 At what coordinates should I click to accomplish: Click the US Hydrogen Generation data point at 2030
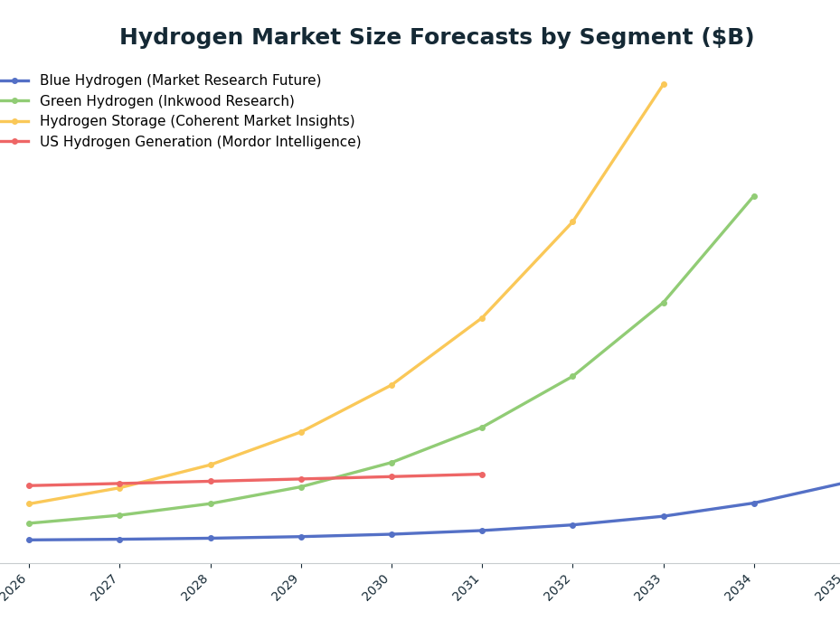click(x=392, y=476)
